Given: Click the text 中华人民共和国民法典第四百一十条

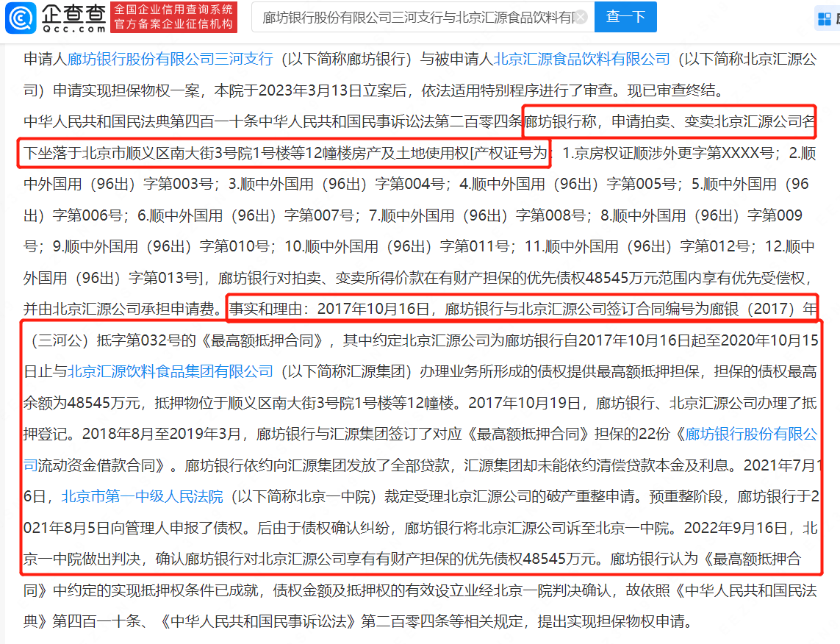Looking at the screenshot, I should [141, 121].
